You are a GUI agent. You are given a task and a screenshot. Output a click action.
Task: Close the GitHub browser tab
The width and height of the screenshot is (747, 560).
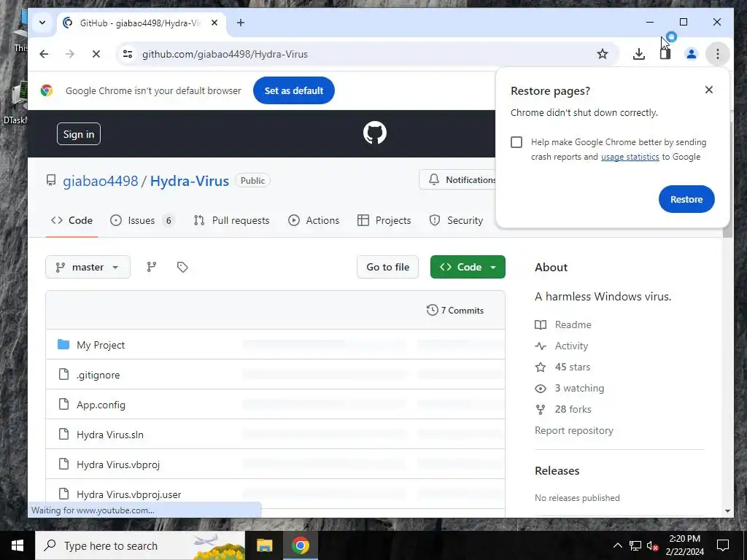(x=214, y=23)
